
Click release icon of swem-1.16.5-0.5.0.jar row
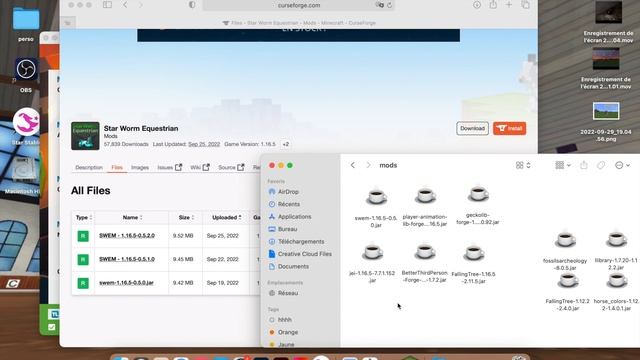[x=83, y=283]
